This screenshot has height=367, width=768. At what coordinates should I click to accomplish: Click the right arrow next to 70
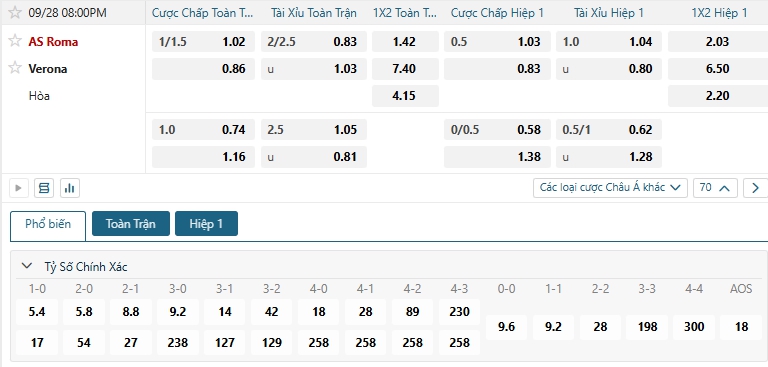coord(755,188)
